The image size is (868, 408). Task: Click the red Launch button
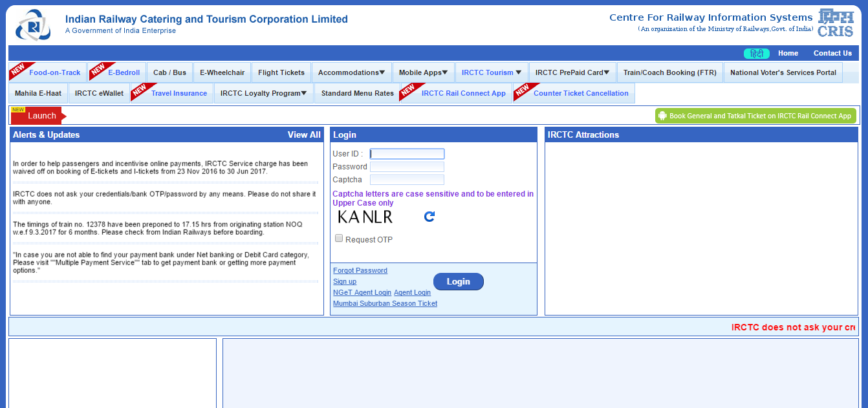click(39, 116)
